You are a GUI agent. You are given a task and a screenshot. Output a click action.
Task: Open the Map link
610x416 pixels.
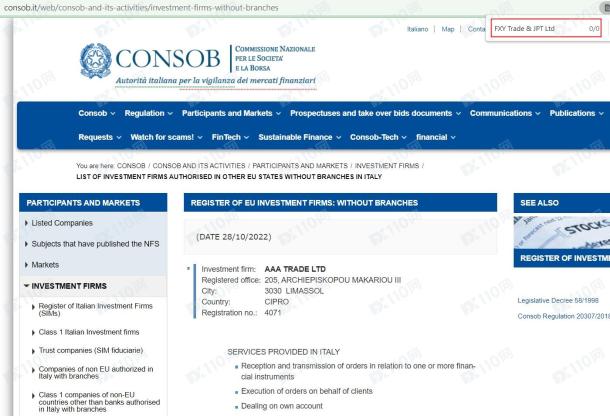pos(448,29)
